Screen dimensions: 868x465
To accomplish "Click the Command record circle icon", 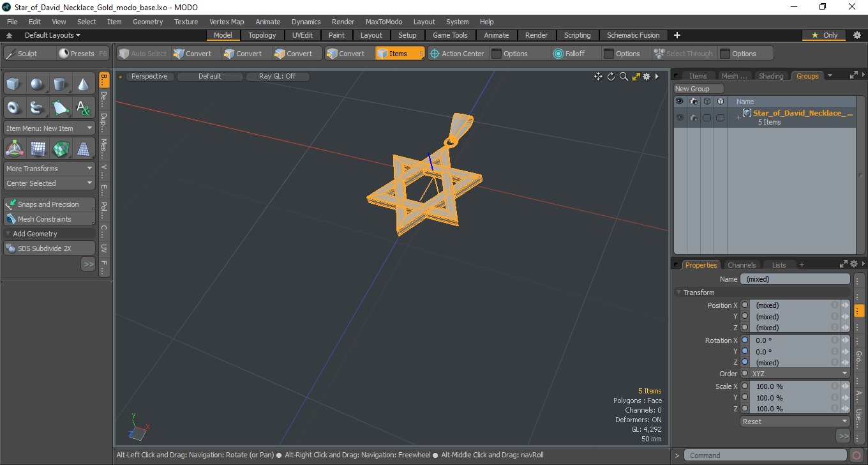I will click(857, 455).
